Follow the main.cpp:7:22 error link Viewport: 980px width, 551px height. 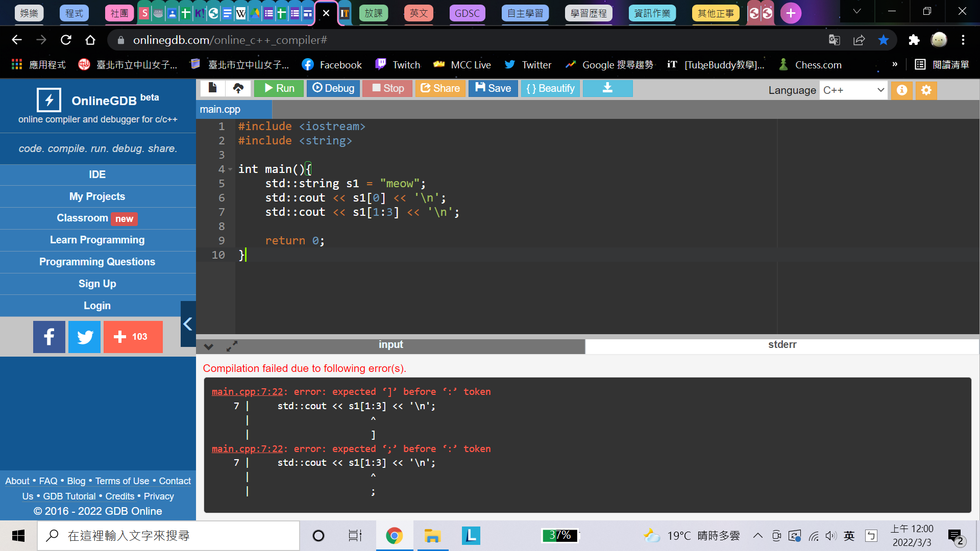coord(247,392)
